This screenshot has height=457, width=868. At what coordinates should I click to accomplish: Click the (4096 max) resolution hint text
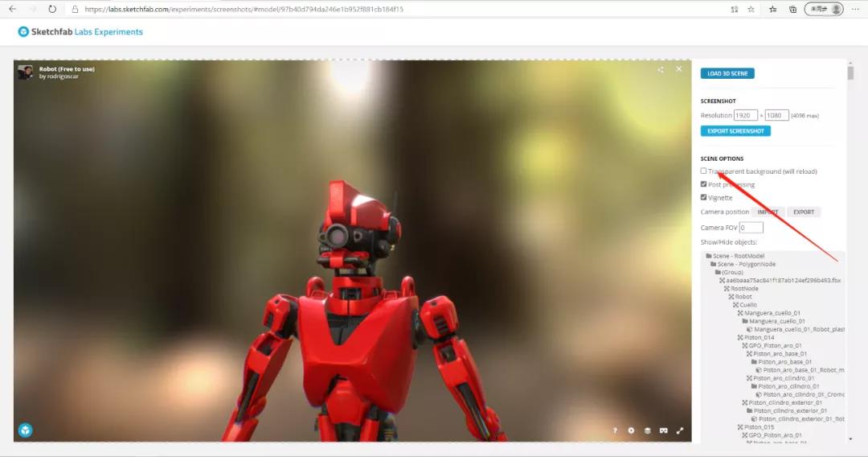pos(805,116)
